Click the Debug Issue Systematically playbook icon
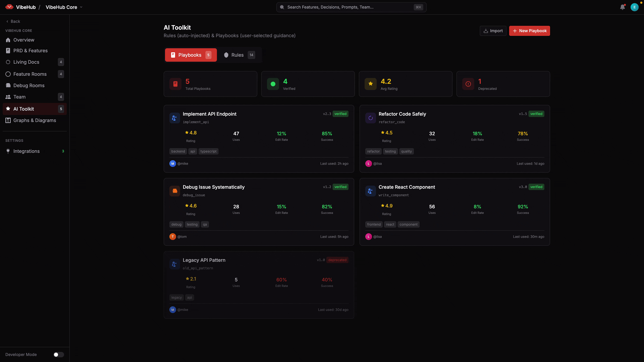The height and width of the screenshot is (362, 644). [175, 191]
